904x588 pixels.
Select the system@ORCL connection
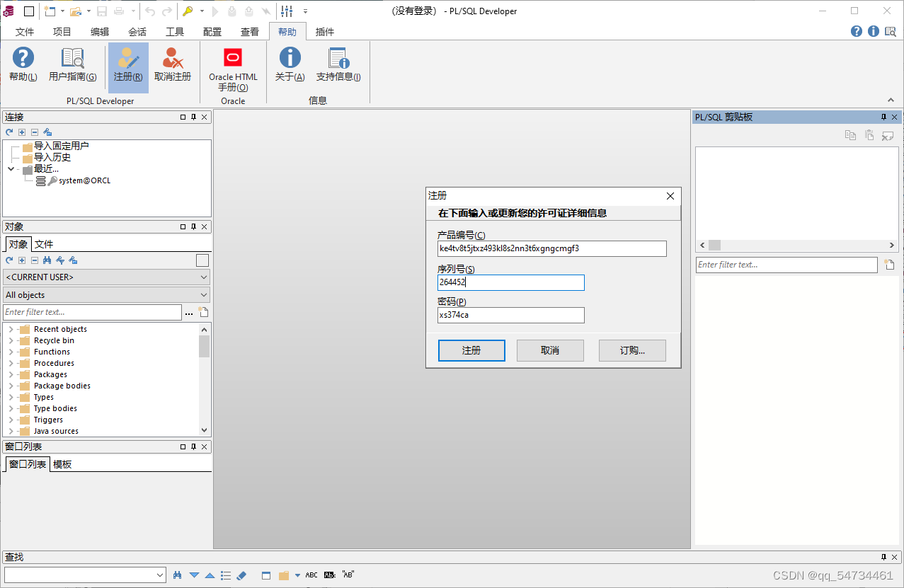pyautogui.click(x=84, y=180)
